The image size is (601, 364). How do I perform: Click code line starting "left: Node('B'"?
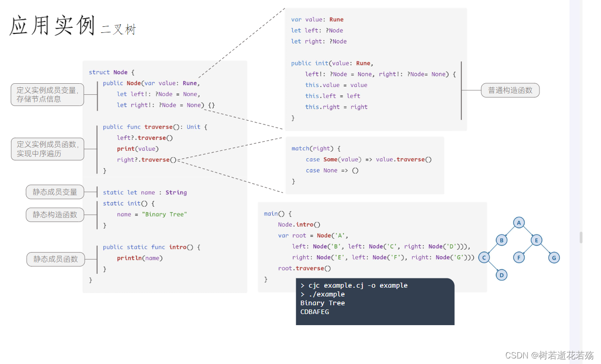(381, 247)
